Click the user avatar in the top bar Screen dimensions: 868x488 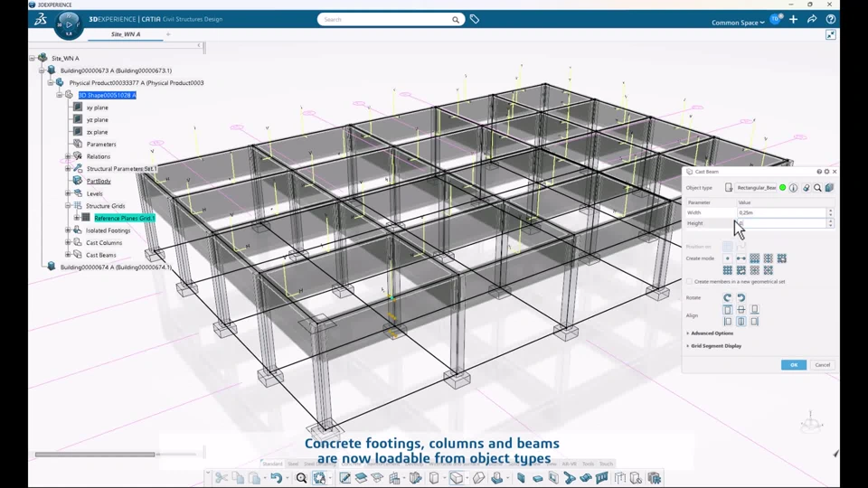775,19
